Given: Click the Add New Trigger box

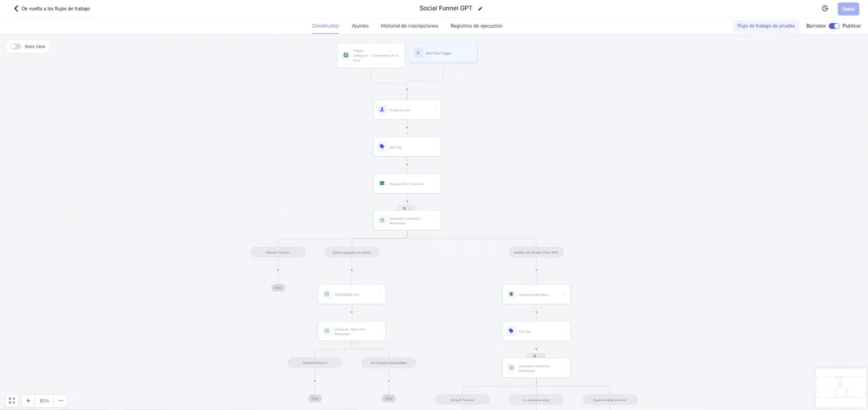Looking at the screenshot, I should [443, 53].
